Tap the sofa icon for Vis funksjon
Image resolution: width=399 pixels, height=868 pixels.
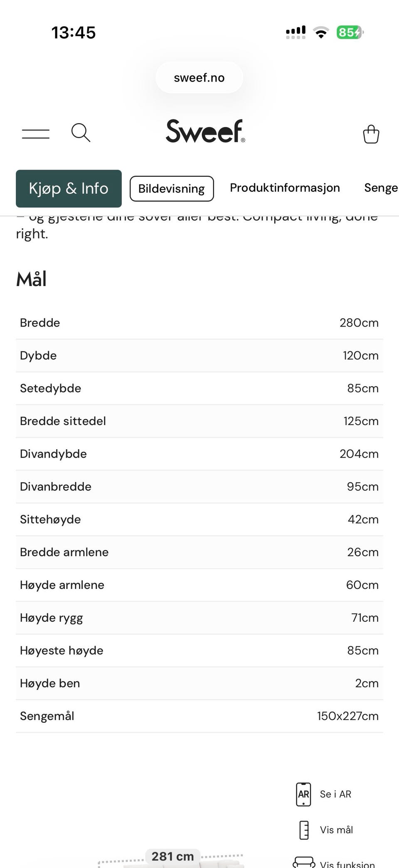tap(304, 862)
